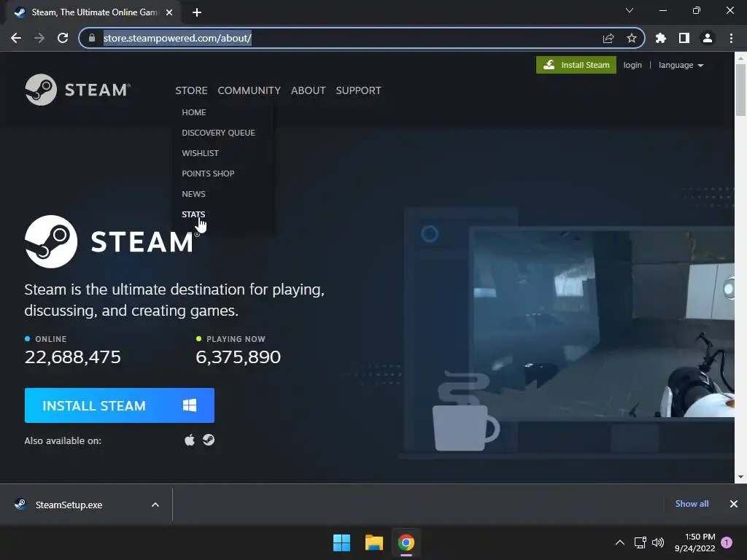Open the COMMUNITY menu
Viewport: 747px width, 560px height.
pyautogui.click(x=249, y=90)
